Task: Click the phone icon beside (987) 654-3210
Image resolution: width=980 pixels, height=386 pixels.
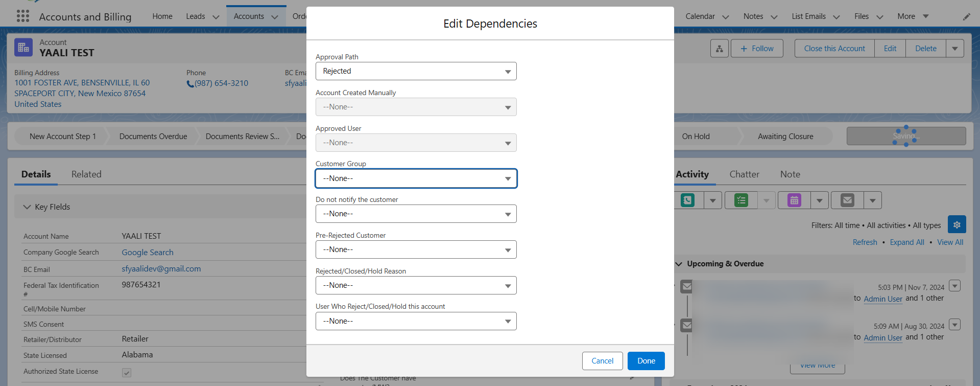Action: (x=190, y=84)
